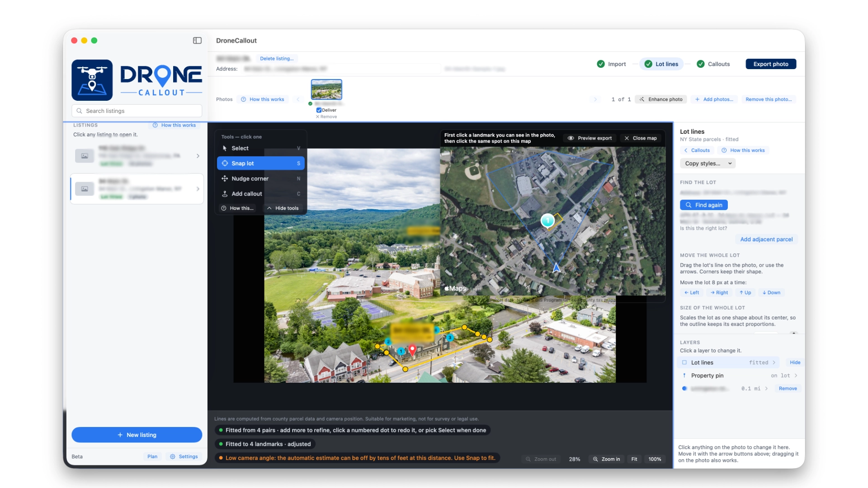Remove the photo under its thumbnail

326,117
